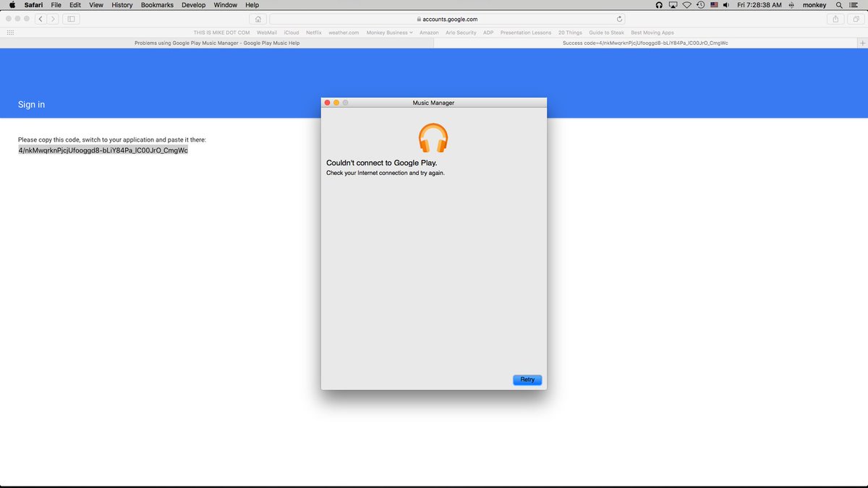Open the Amazon bookmark
The width and height of the screenshot is (868, 488).
(429, 33)
